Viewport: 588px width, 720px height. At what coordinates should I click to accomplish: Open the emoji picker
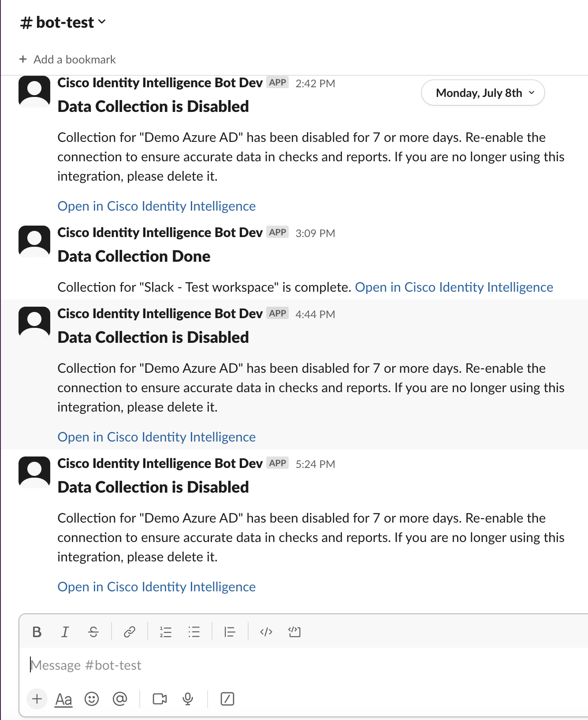pos(92,699)
